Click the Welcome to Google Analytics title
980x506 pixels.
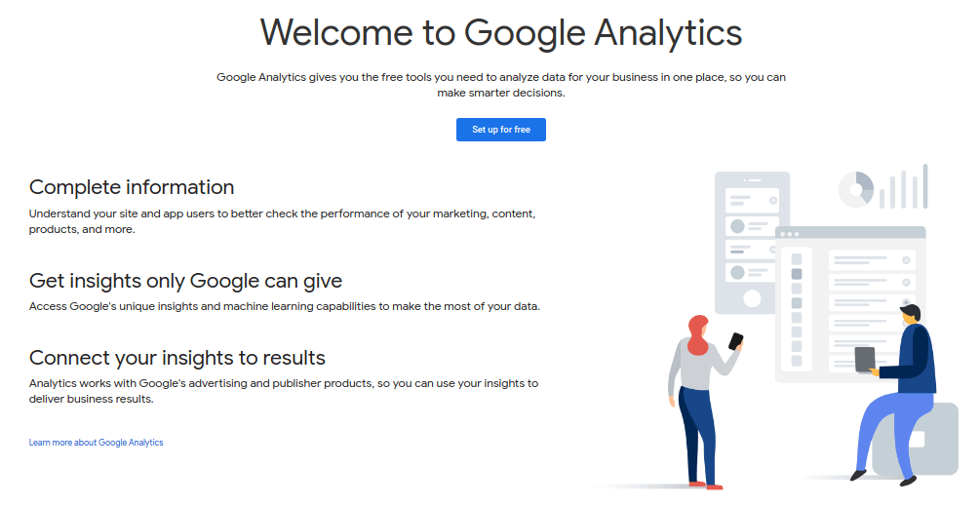(x=500, y=33)
